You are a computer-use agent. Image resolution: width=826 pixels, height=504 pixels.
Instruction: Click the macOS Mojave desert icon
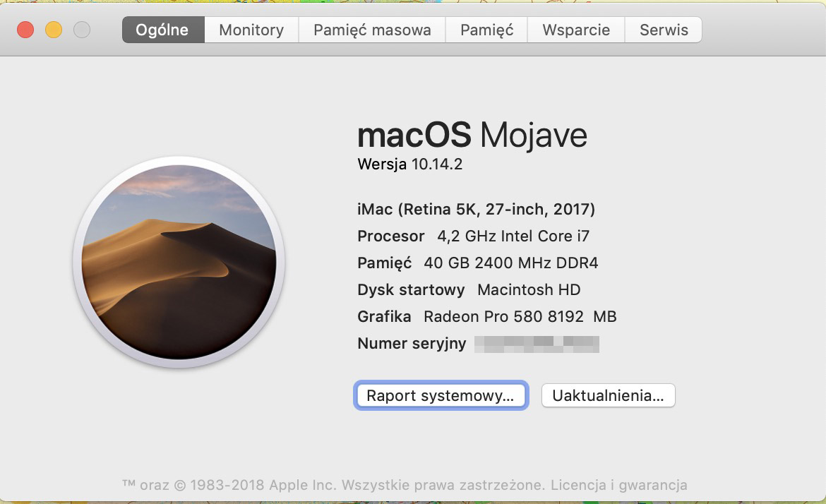(179, 262)
